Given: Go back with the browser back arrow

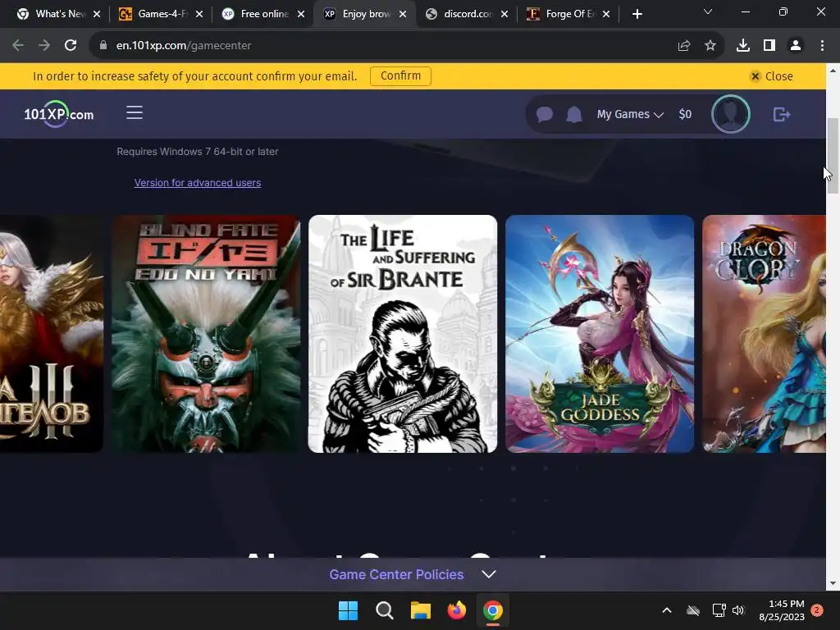Looking at the screenshot, I should coord(18,46).
